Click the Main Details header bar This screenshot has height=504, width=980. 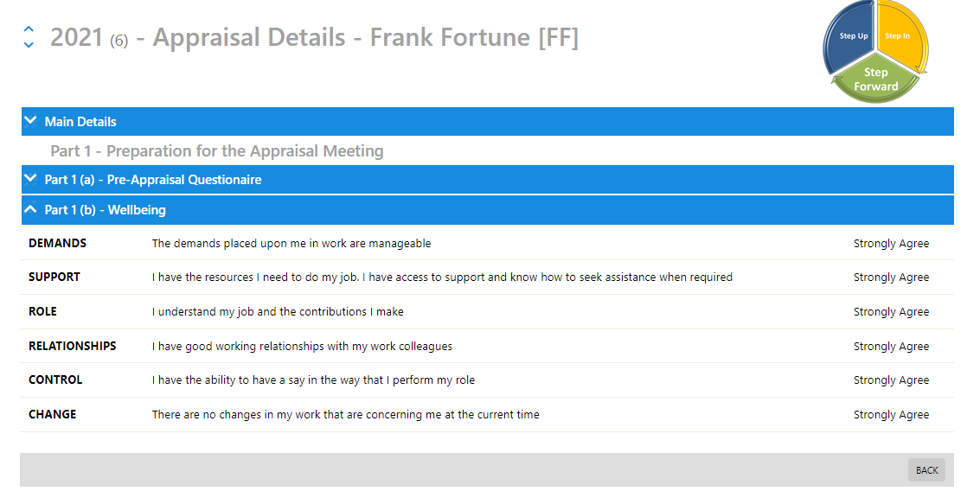488,121
